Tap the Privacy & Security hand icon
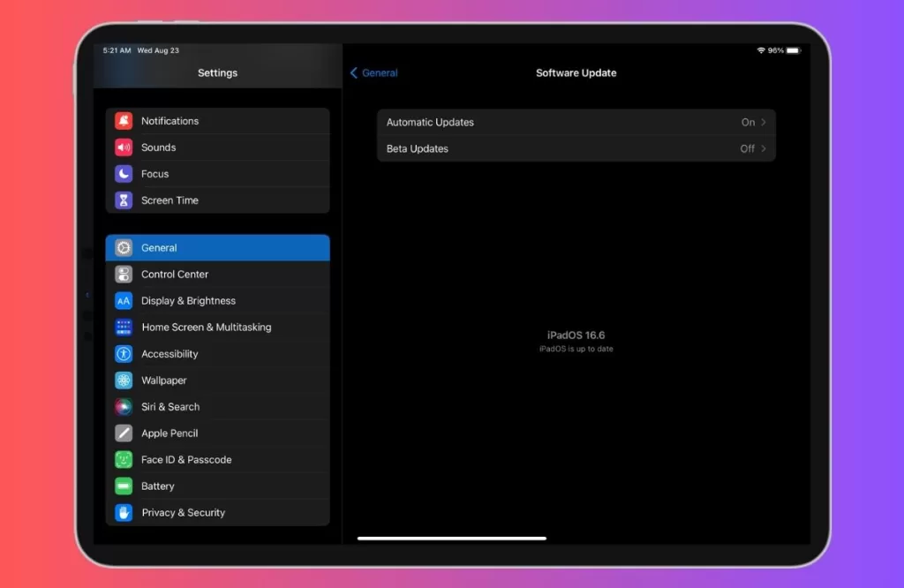This screenshot has height=588, width=904. [124, 513]
